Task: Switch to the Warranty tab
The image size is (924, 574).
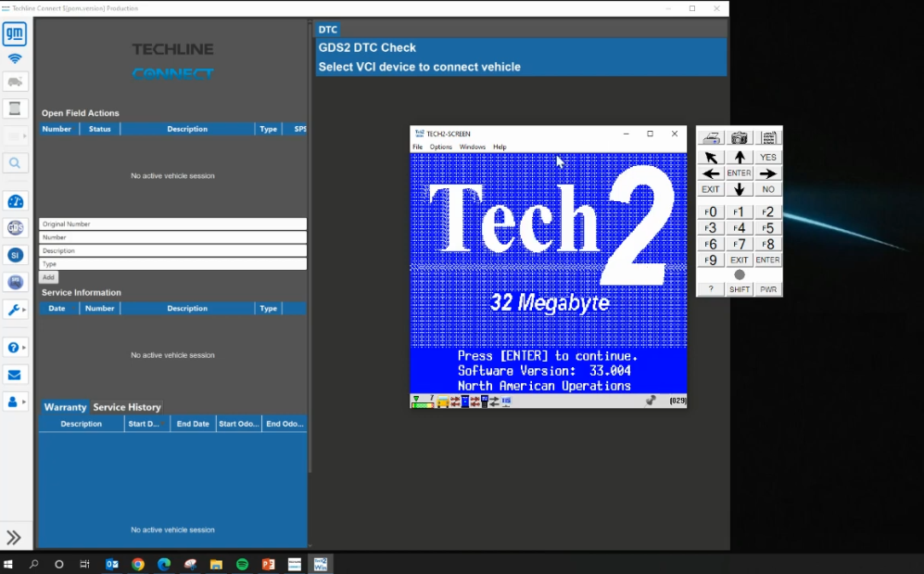Action: point(65,407)
